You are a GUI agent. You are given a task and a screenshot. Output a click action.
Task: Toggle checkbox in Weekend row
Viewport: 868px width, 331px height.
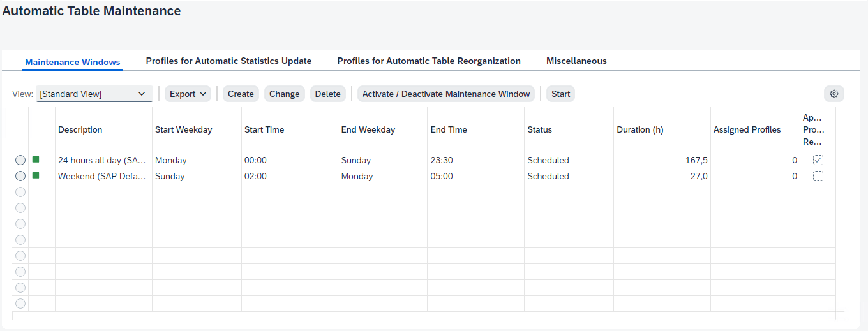pyautogui.click(x=818, y=176)
